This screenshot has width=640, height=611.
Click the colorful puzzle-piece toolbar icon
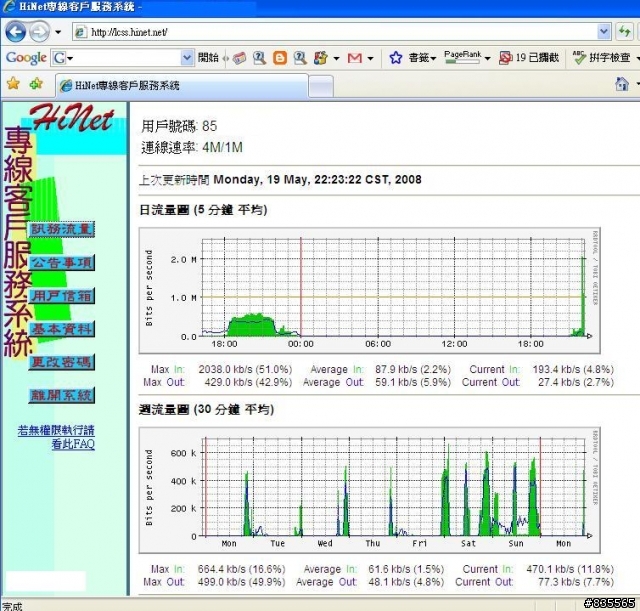point(321,58)
